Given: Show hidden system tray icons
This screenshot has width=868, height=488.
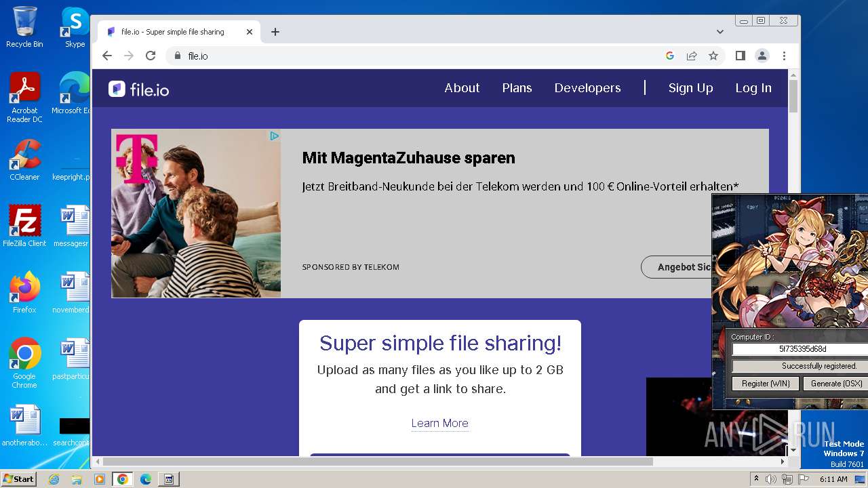Looking at the screenshot, I should click(x=756, y=479).
